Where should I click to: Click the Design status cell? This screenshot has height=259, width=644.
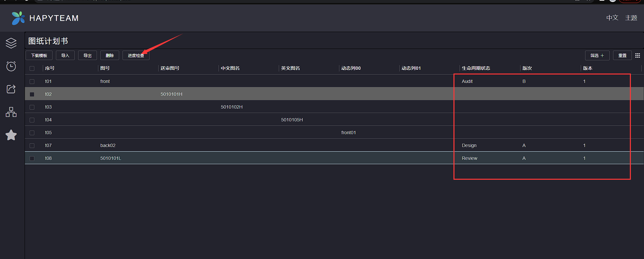click(x=469, y=145)
